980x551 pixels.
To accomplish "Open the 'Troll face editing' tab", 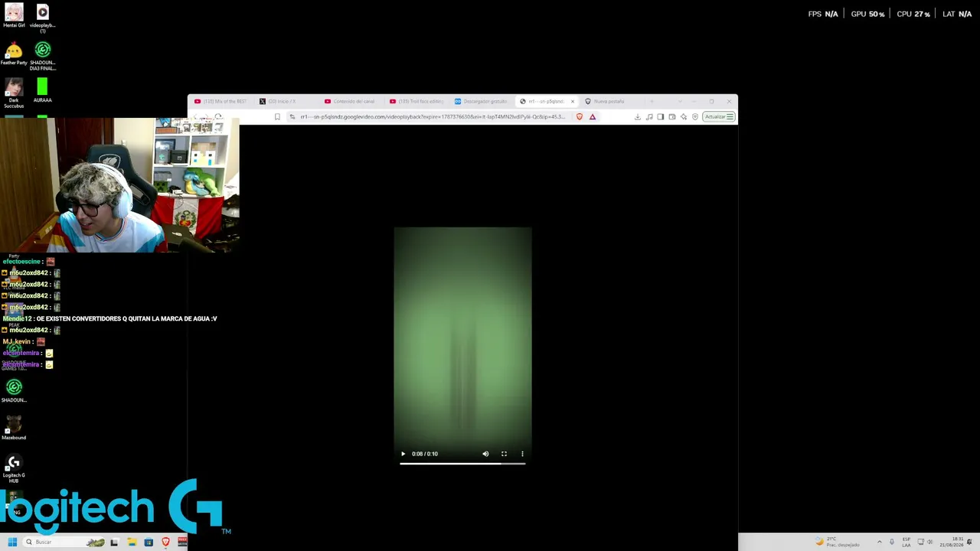I will tap(416, 101).
